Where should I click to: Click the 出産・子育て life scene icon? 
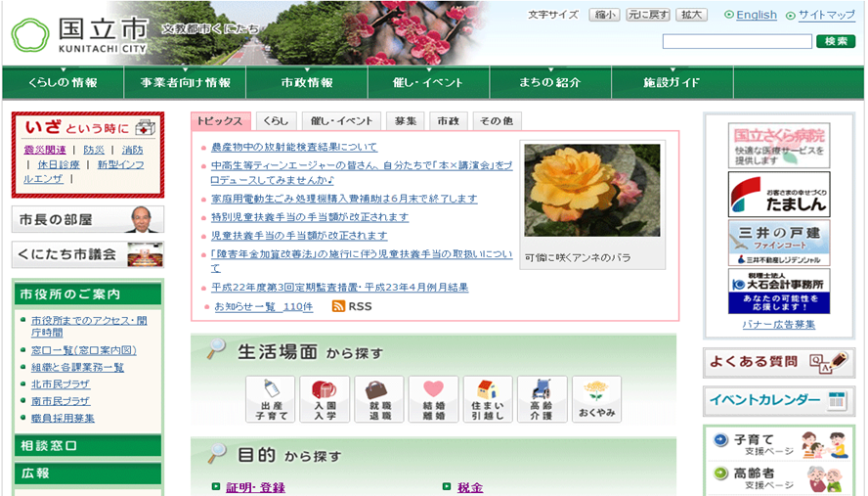[270, 399]
